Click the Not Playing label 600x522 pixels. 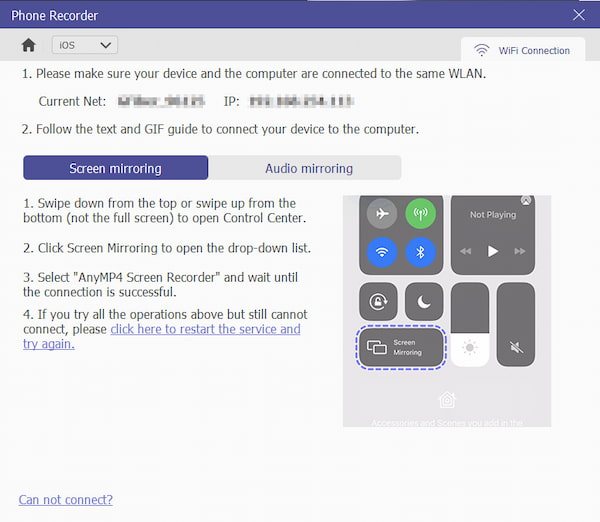(x=493, y=215)
